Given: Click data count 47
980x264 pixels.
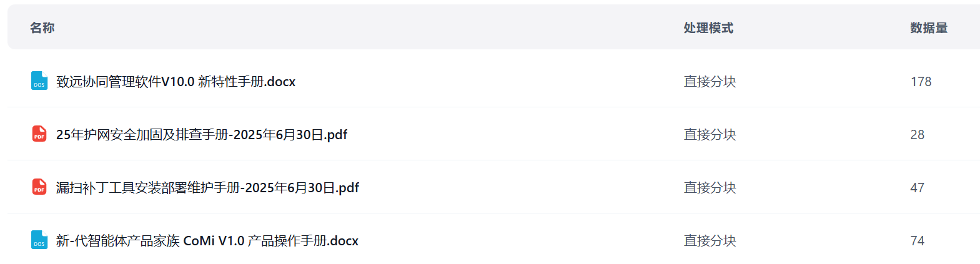Looking at the screenshot, I should point(917,188).
